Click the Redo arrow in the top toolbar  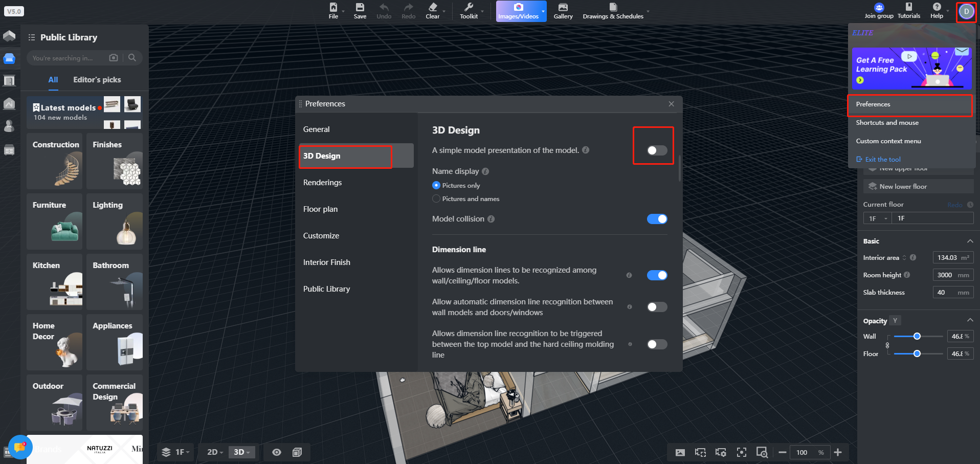click(x=409, y=7)
